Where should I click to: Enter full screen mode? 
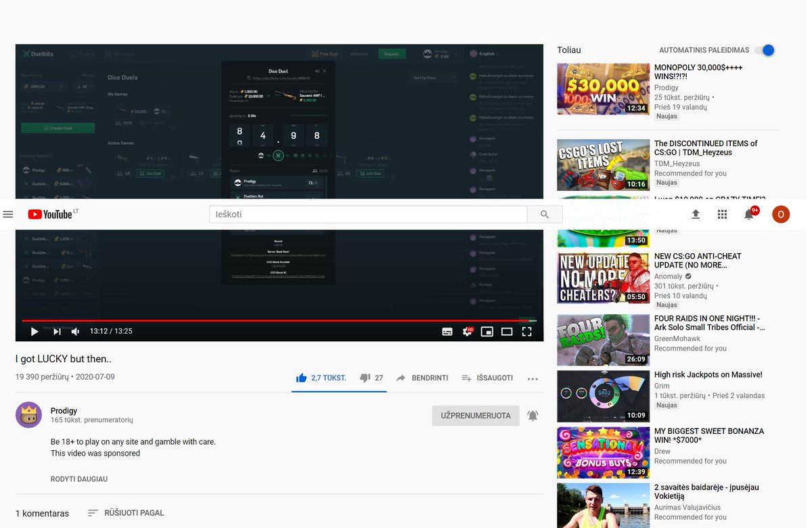[x=526, y=332]
